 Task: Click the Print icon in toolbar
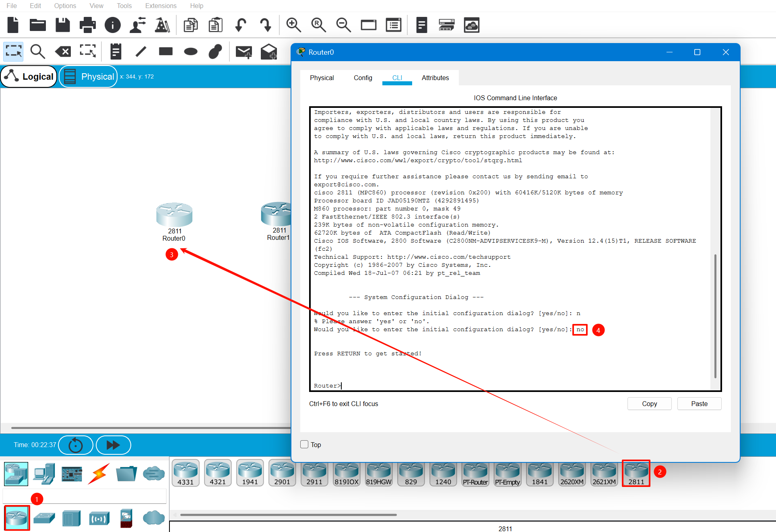pyautogui.click(x=87, y=25)
